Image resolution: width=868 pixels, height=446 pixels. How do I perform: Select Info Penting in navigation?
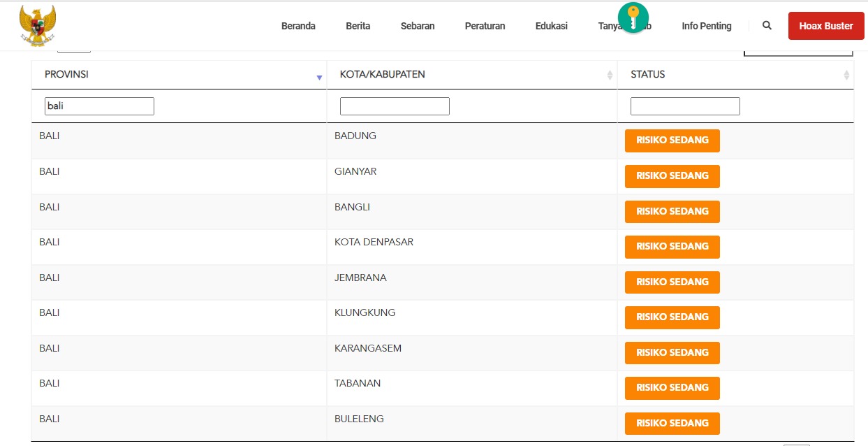(706, 26)
